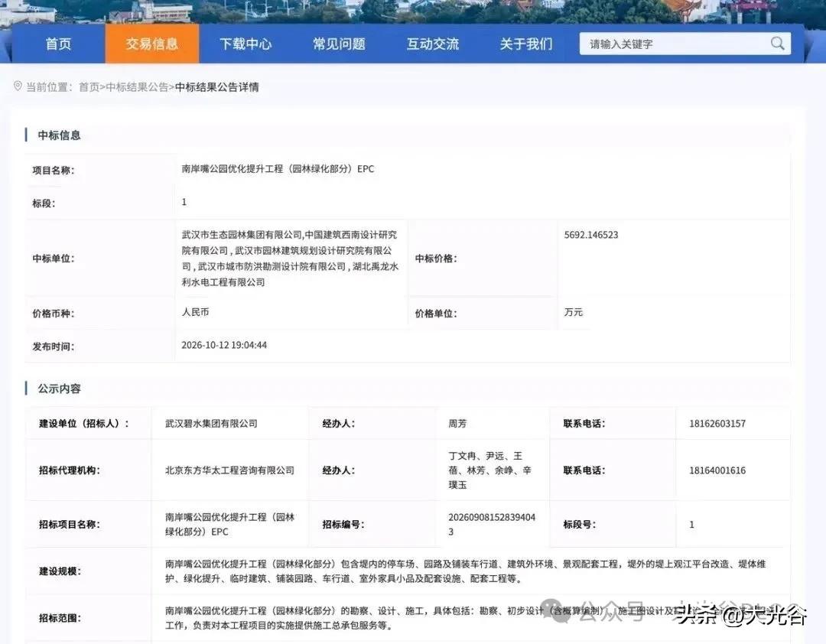Image resolution: width=826 pixels, height=644 pixels.
Task: Go to 首页 via breadcrumb link
Action: point(89,87)
